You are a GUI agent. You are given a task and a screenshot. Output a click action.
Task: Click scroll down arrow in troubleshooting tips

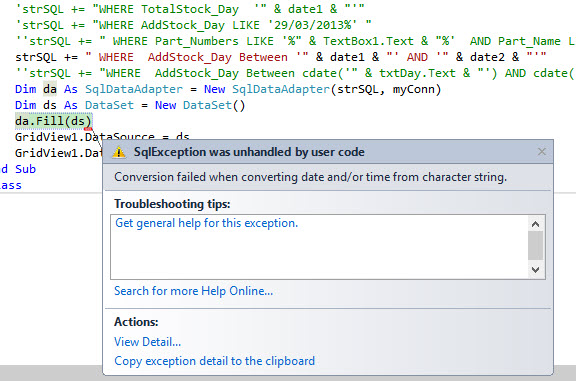tap(536, 270)
